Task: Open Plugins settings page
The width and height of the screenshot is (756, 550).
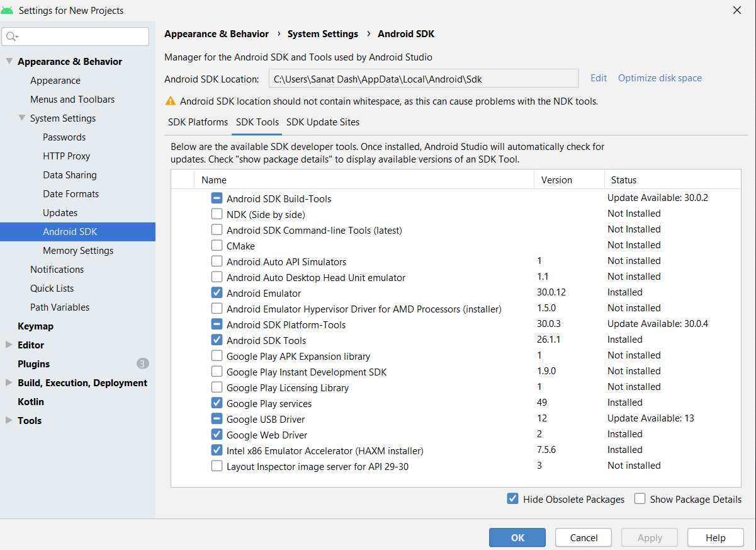Action: pyautogui.click(x=34, y=364)
